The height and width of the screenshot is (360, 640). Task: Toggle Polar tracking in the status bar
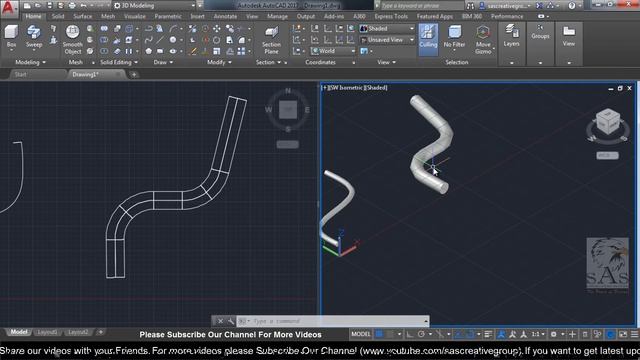coord(421,334)
